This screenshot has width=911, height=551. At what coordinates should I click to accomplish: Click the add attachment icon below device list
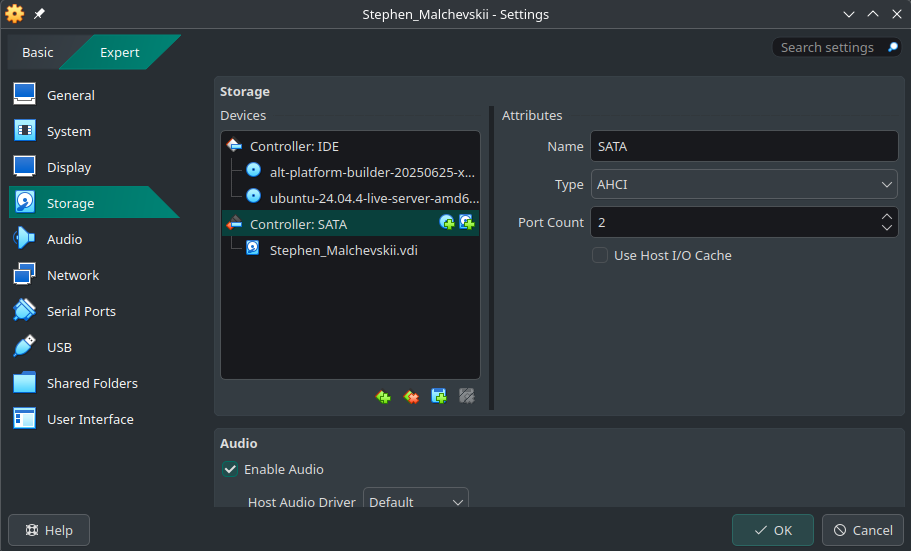tap(439, 397)
